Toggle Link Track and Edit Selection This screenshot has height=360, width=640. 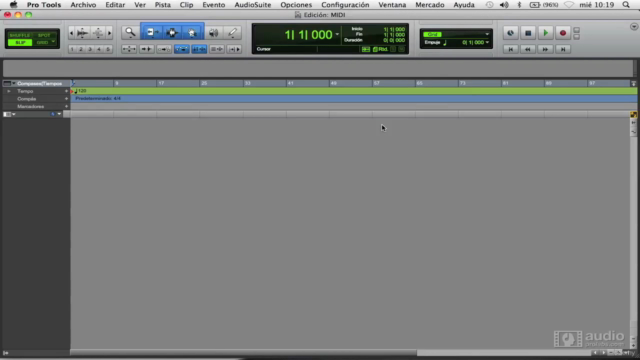217,49
